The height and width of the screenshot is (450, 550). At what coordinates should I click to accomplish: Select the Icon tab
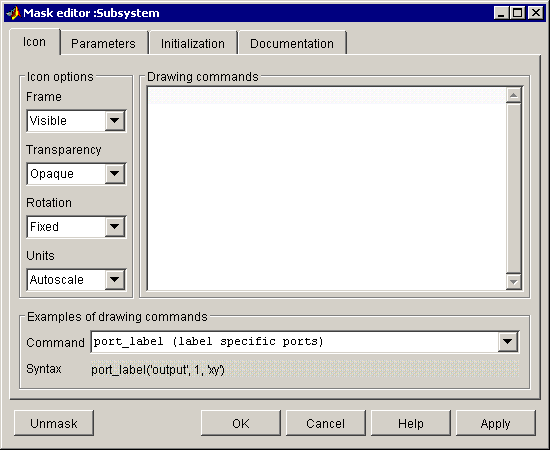[34, 42]
